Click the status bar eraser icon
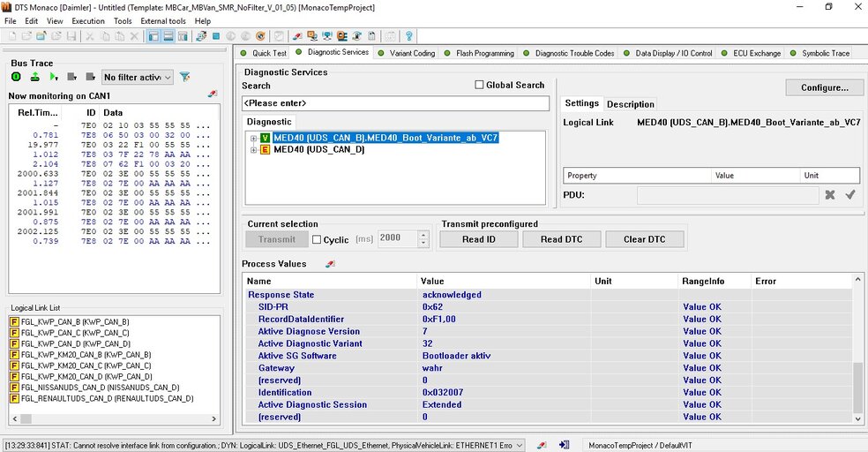 pyautogui.click(x=542, y=445)
